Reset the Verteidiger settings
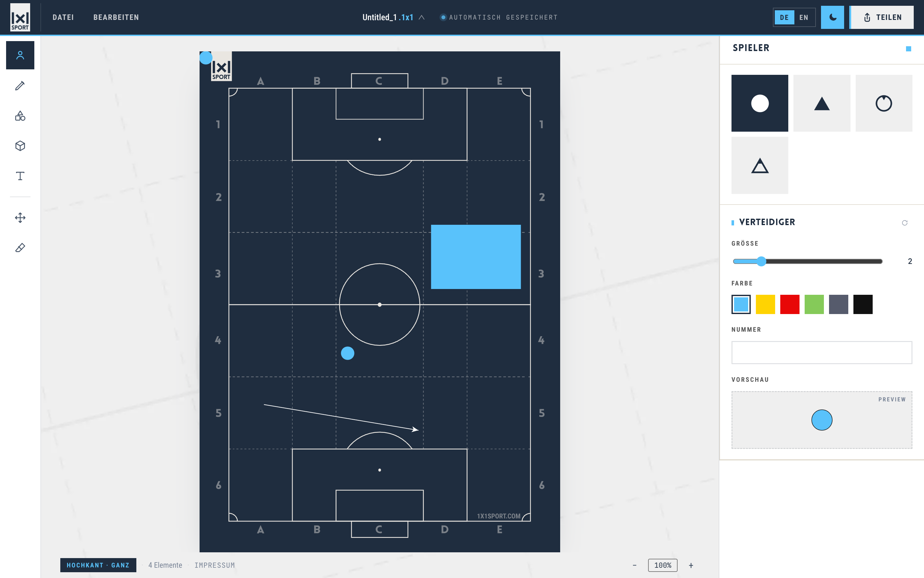Viewport: 924px width, 578px height. (x=904, y=223)
